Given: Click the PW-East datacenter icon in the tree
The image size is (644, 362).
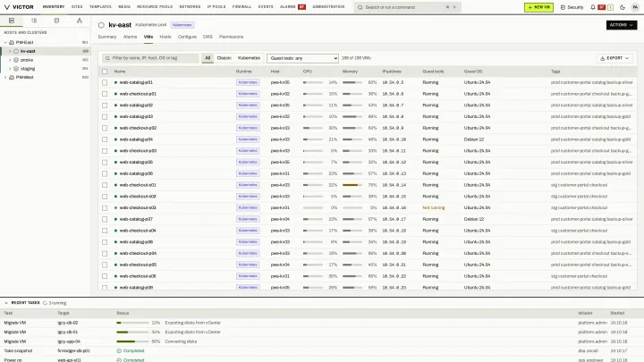Looking at the screenshot, I should [12, 42].
